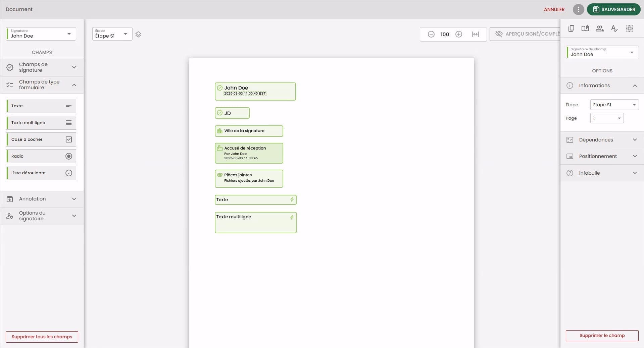Click the select-all fields dashed square icon
The height and width of the screenshot is (348, 644).
coord(629,28)
